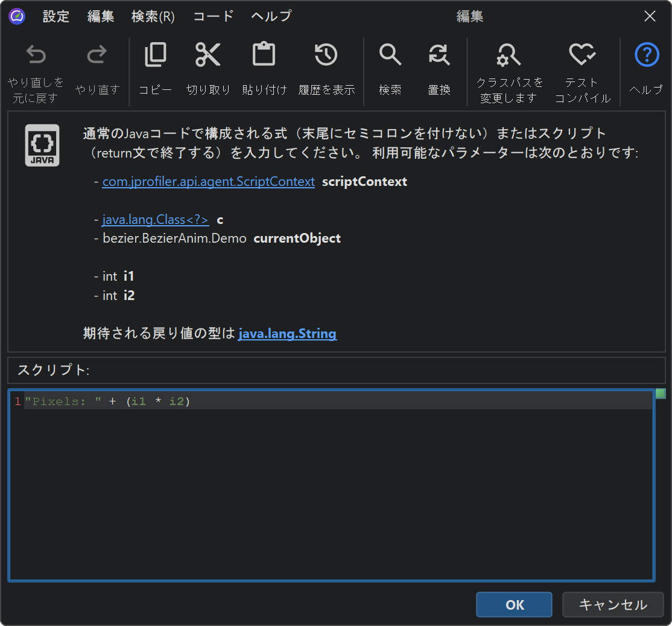Follow the com.jprofiler.api.agent.ScriptContext link
Viewport: 672px width, 626px height.
pos(208,182)
